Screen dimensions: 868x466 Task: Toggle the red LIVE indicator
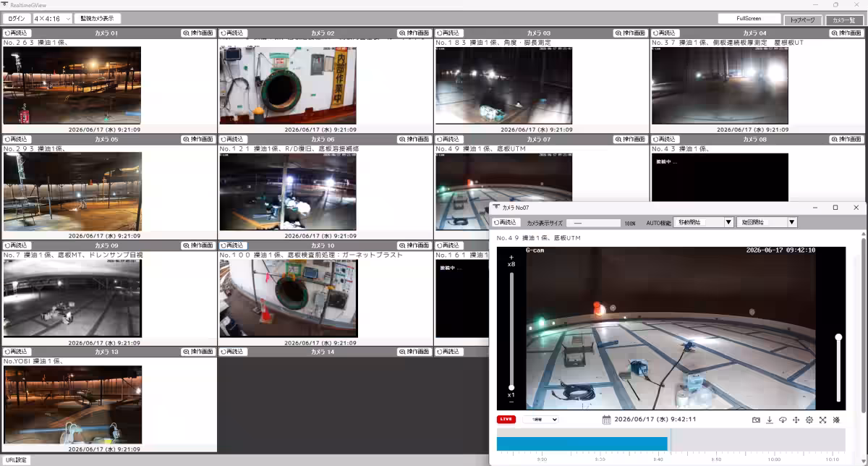(x=506, y=420)
